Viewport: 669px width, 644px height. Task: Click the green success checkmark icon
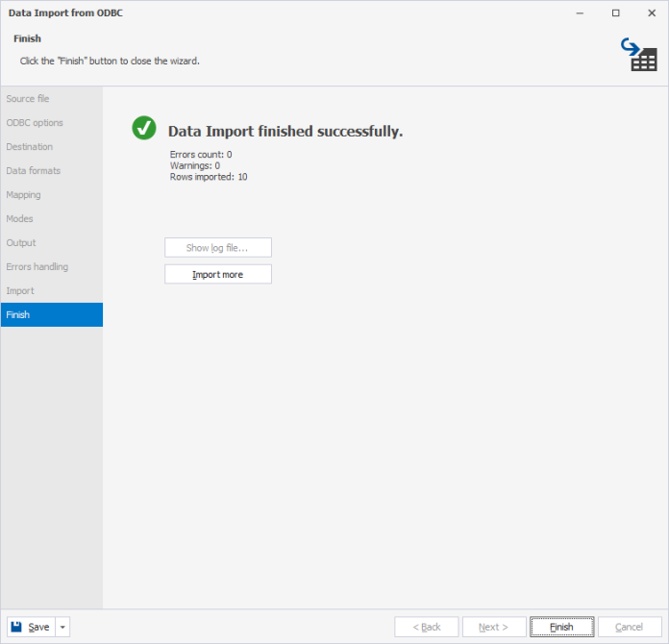click(144, 128)
